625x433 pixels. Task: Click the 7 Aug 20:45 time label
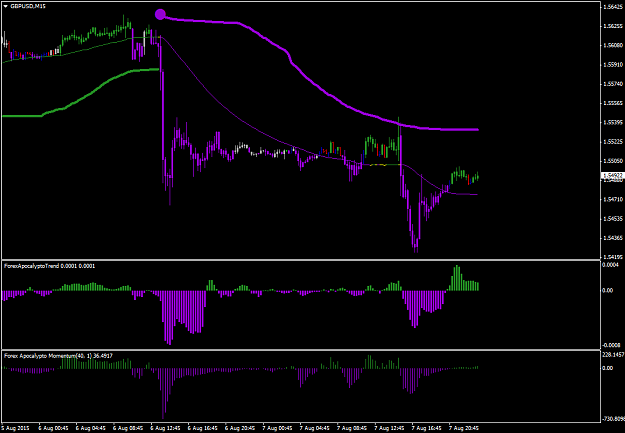464,428
